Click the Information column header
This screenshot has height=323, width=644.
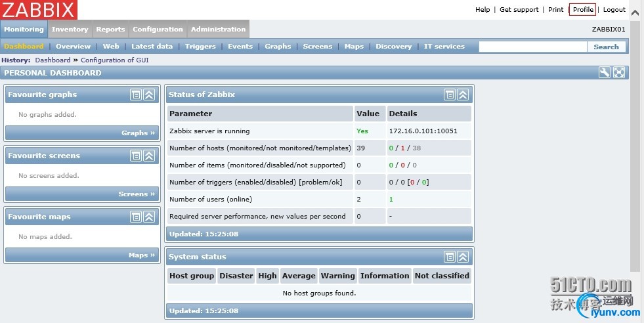click(385, 276)
